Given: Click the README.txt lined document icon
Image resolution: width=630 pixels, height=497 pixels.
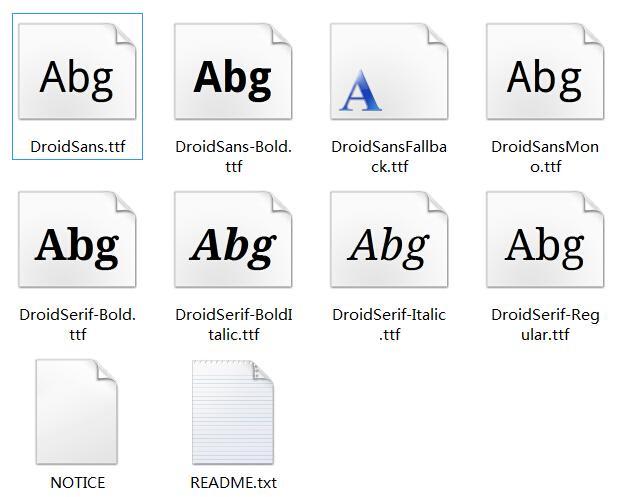Looking at the screenshot, I should [x=233, y=412].
